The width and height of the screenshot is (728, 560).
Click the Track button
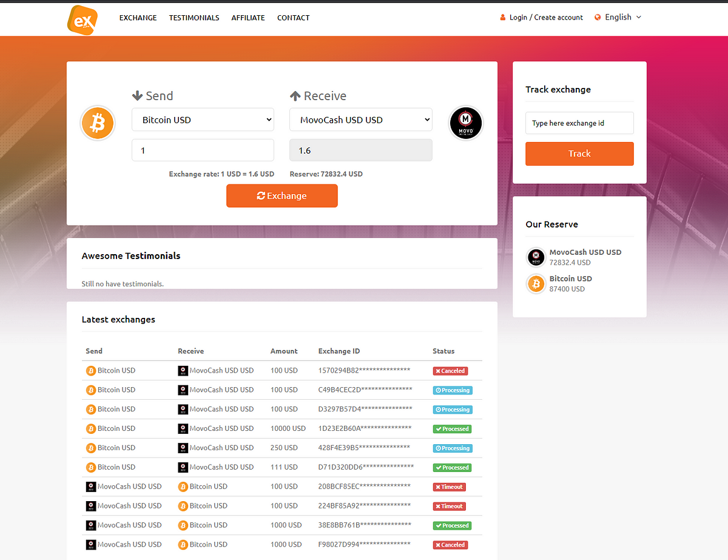579,153
